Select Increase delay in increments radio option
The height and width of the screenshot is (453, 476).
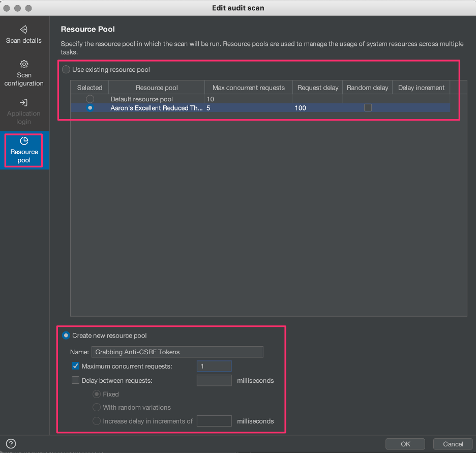(97, 421)
